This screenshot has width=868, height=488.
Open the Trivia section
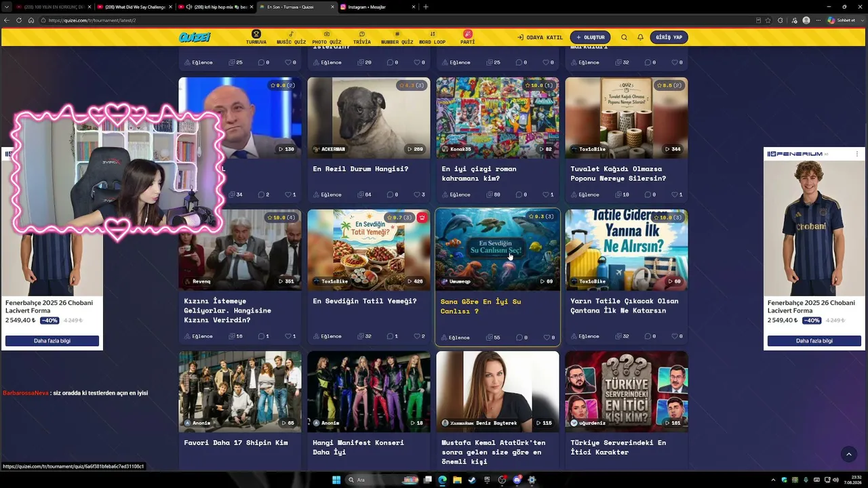pyautogui.click(x=362, y=38)
